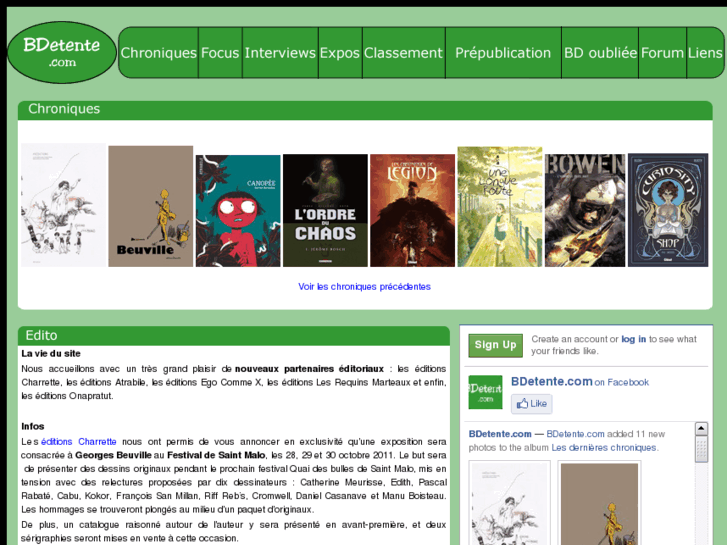Open the Prépublication menu item
This screenshot has width=727, height=545.
[x=503, y=53]
